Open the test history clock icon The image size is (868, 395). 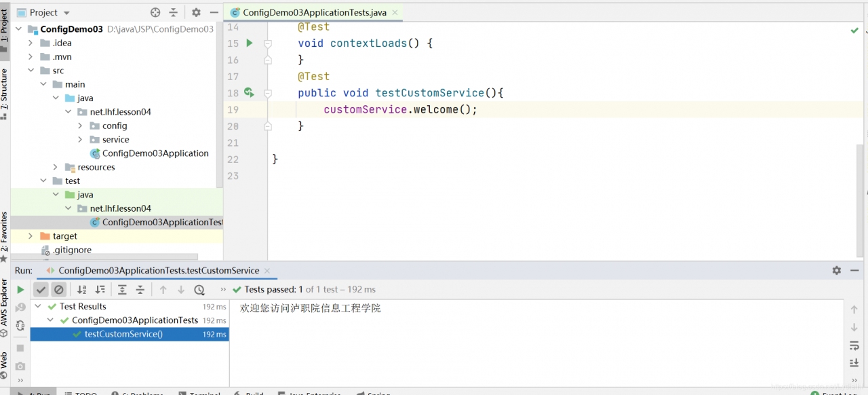[199, 290]
